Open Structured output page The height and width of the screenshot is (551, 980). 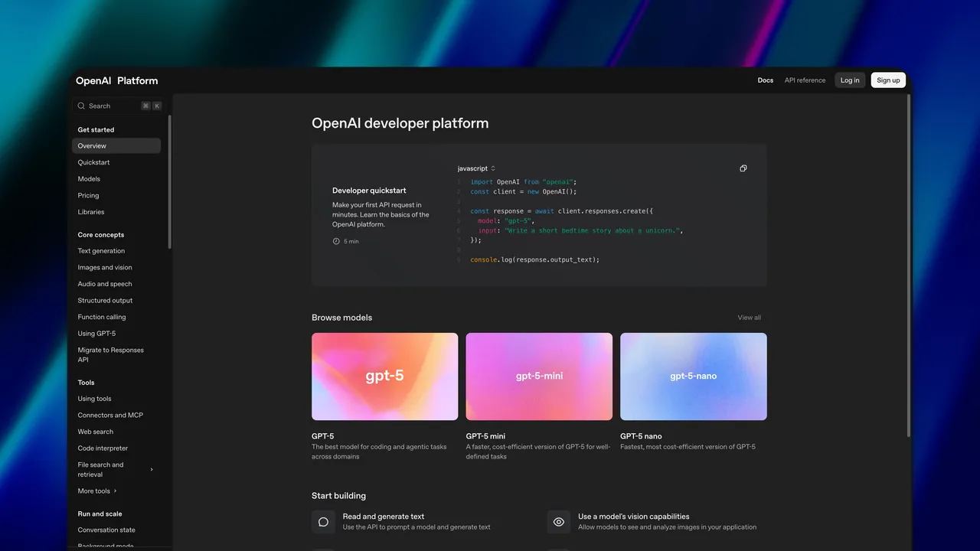pos(105,301)
